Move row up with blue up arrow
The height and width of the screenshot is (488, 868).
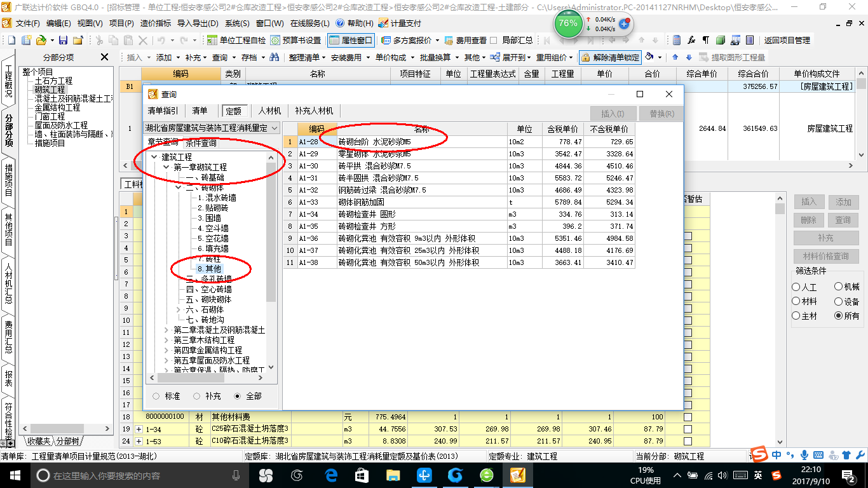point(675,57)
